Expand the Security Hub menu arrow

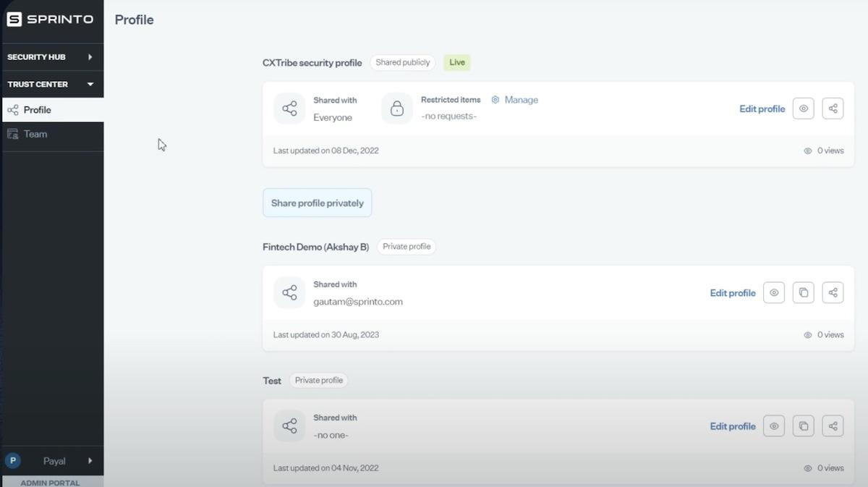pos(90,56)
